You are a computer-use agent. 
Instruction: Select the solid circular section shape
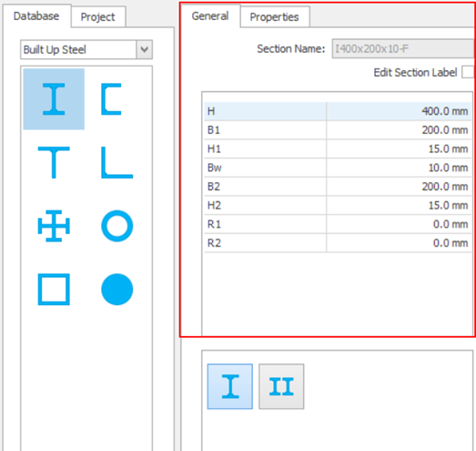pyautogui.click(x=116, y=290)
